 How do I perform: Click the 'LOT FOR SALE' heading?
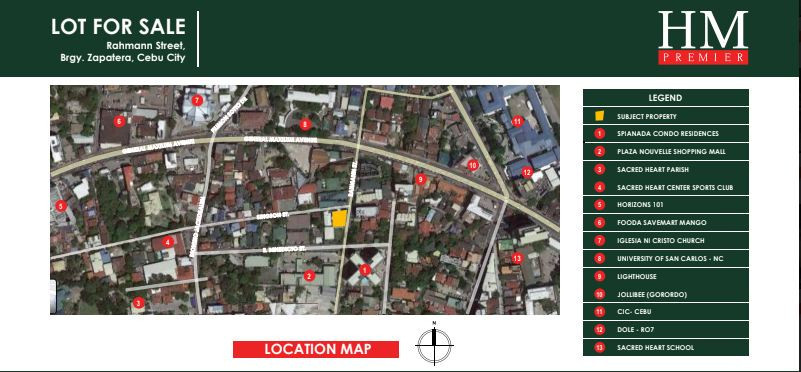click(118, 27)
